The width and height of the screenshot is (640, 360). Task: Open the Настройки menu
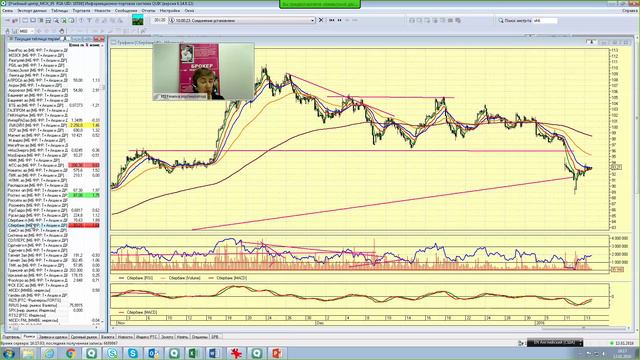169,11
